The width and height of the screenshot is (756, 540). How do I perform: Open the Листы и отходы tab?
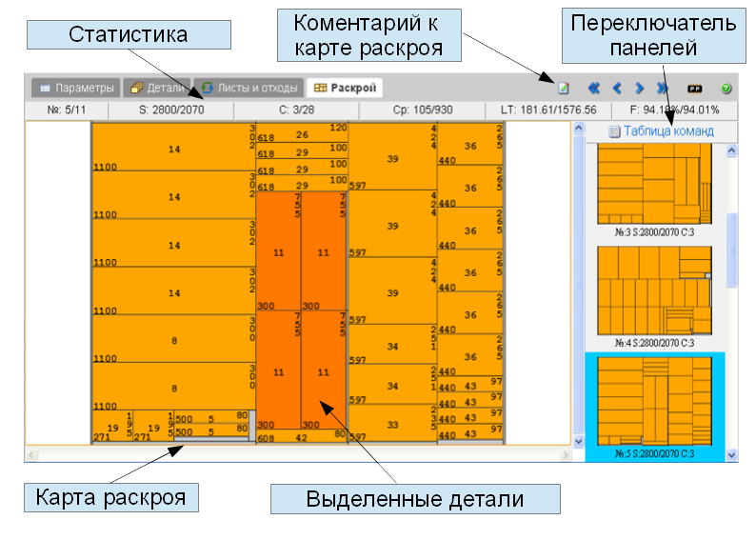coord(249,88)
